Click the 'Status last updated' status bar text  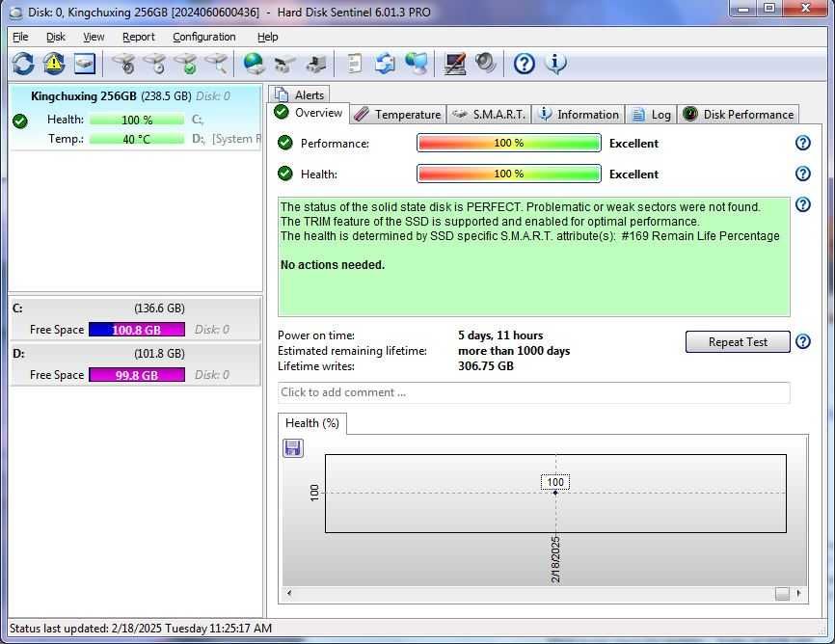pyautogui.click(x=141, y=629)
